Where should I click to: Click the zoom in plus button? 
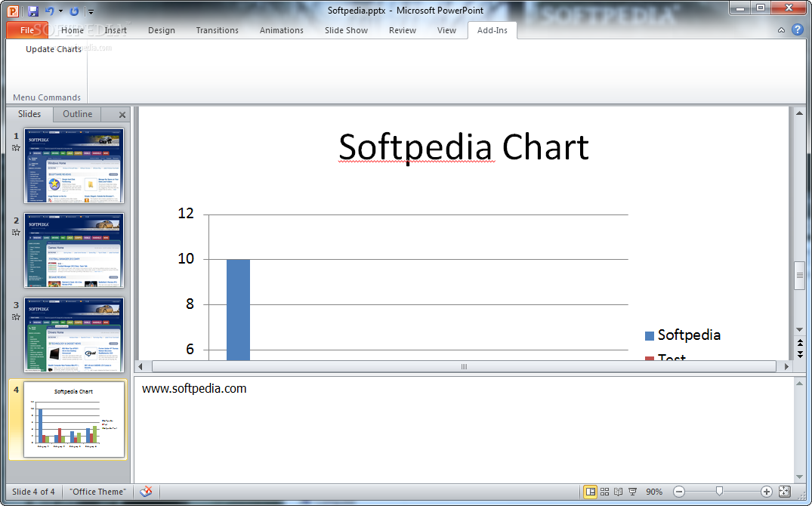(x=767, y=492)
